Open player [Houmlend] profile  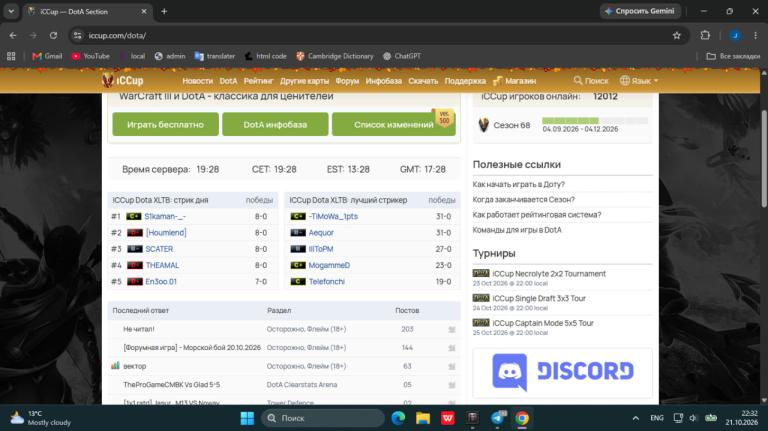(x=166, y=233)
